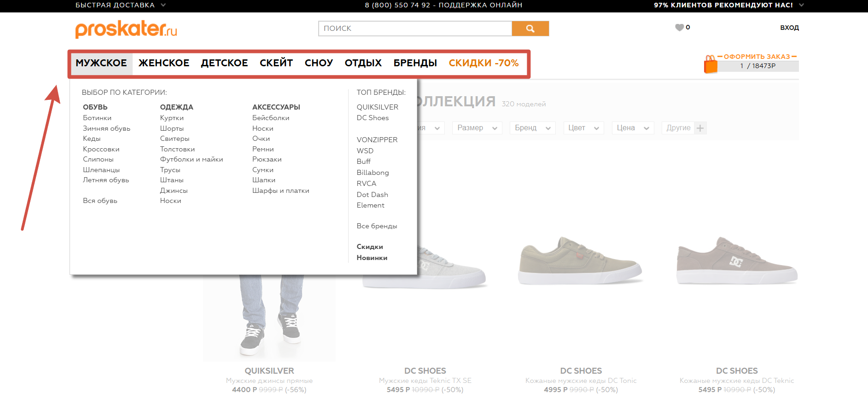Click Мужские джинсы прямые product title
Viewport: 868px width, 405px height.
pyautogui.click(x=269, y=381)
